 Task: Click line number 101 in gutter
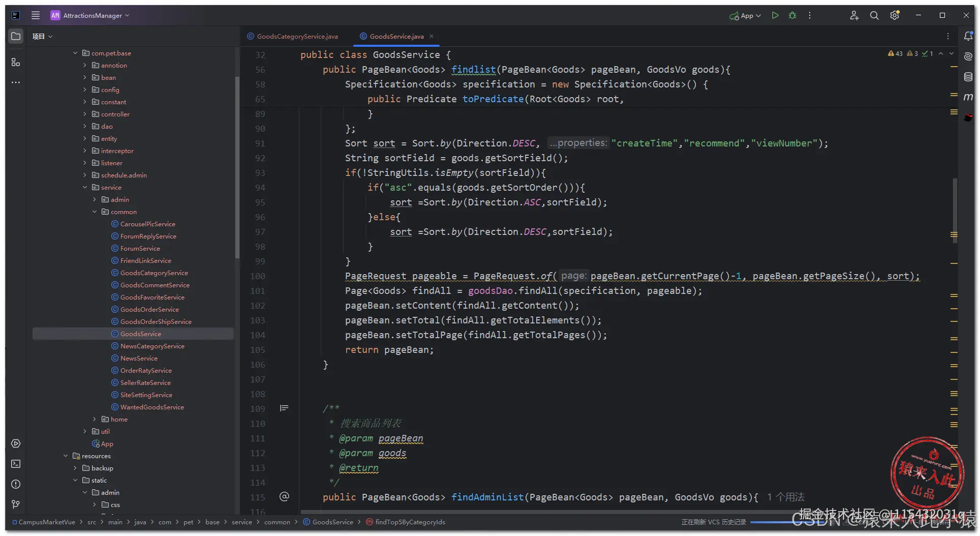coord(258,291)
